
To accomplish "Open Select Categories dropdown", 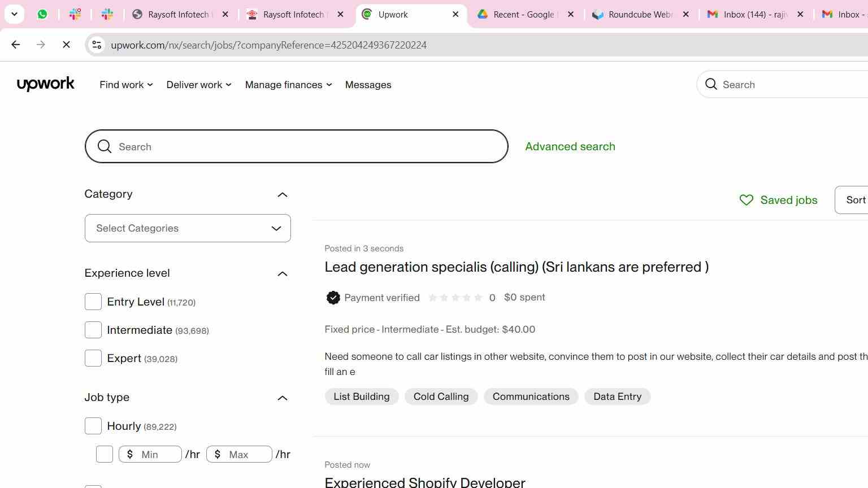I will (x=188, y=228).
